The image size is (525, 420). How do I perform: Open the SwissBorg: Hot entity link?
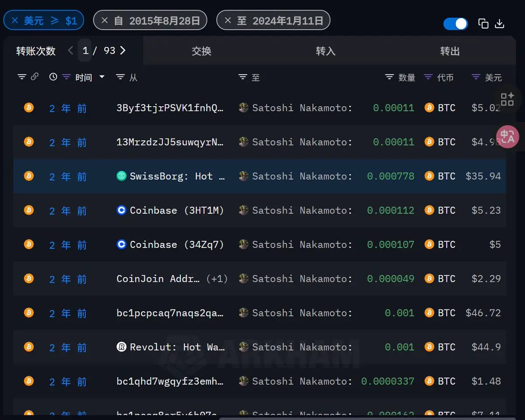177,176
